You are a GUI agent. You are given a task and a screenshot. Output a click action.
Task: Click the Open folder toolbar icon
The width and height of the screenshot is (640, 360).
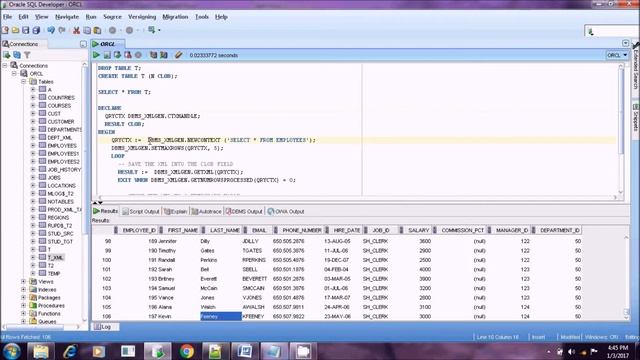(x=16, y=30)
